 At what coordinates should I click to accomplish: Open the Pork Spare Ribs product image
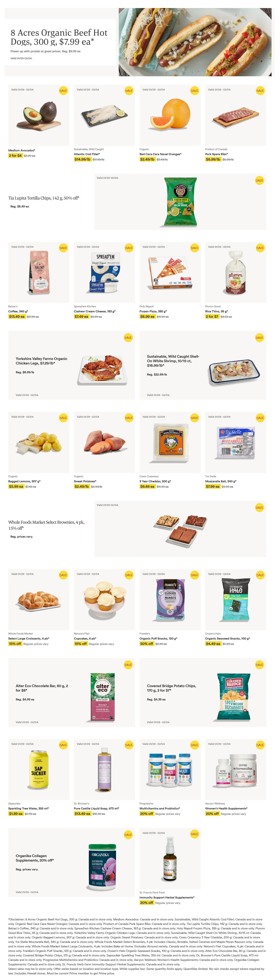coord(235,115)
